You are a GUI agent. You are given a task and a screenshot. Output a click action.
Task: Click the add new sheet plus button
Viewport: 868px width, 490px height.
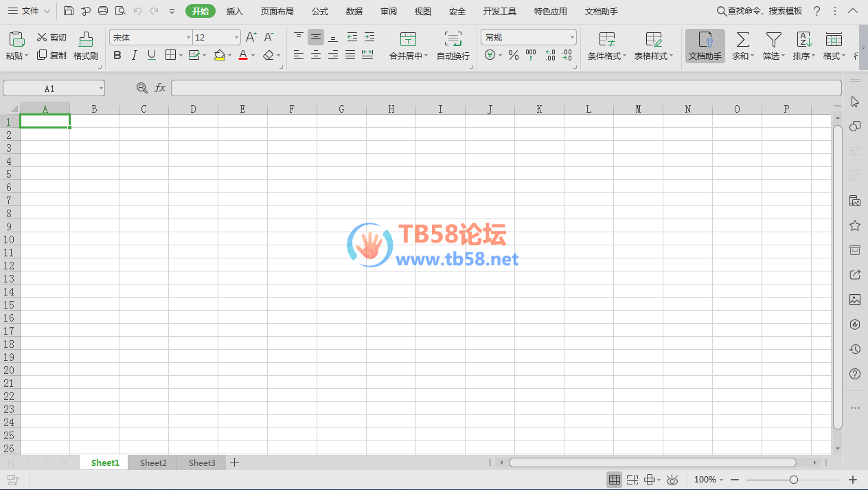(234, 463)
